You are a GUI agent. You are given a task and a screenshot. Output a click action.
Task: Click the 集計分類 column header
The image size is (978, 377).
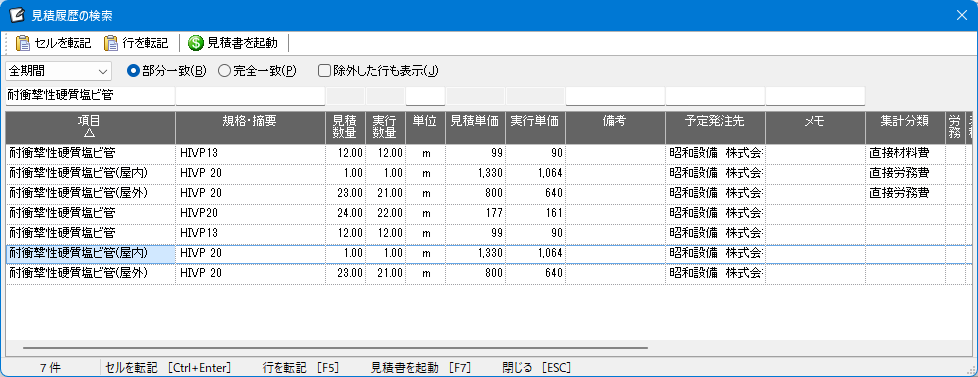click(x=905, y=127)
